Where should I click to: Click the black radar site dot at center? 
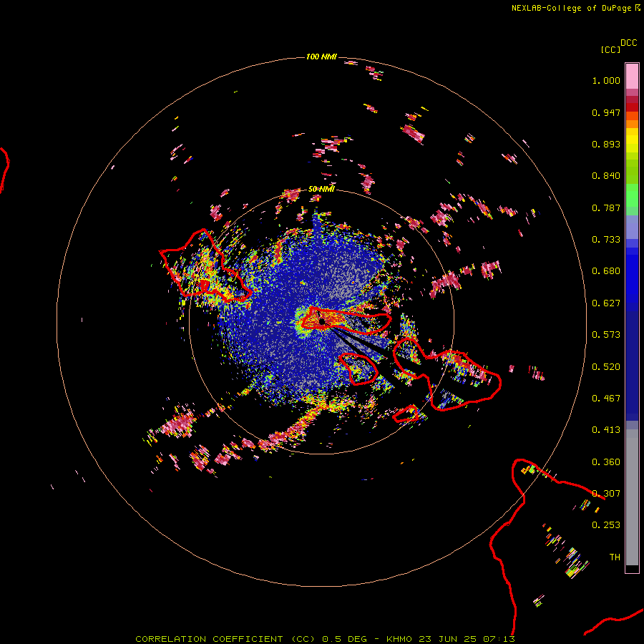322,321
